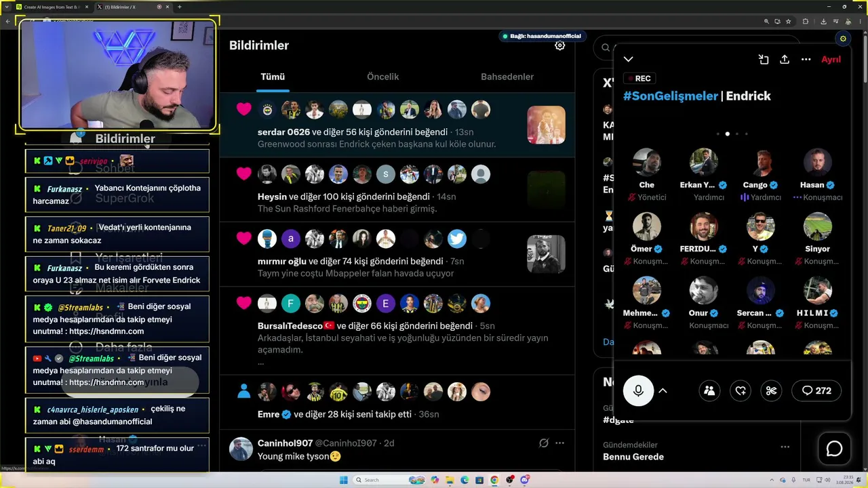The image size is (868, 488).
Task: Share the Space using the upload icon
Action: pyautogui.click(x=785, y=60)
